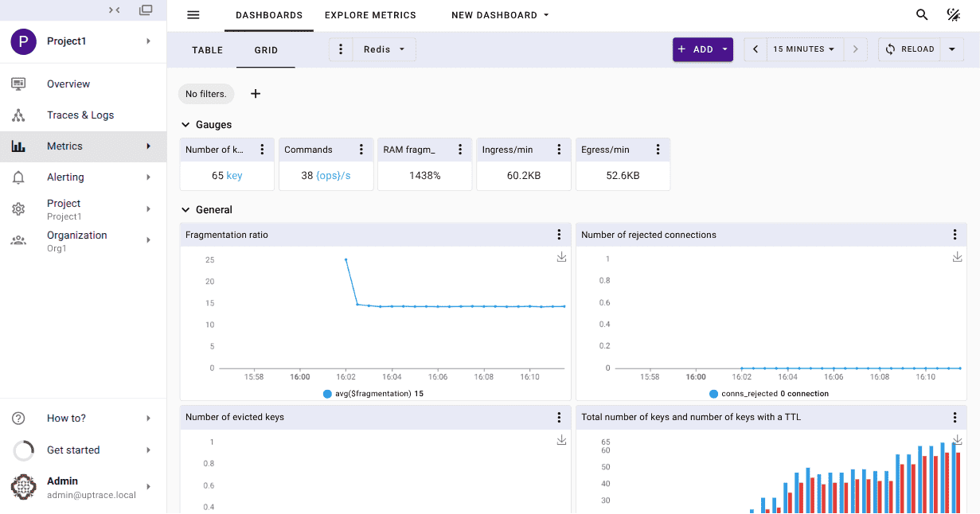
Task: Open the Number of keys gauge menu
Action: point(262,150)
